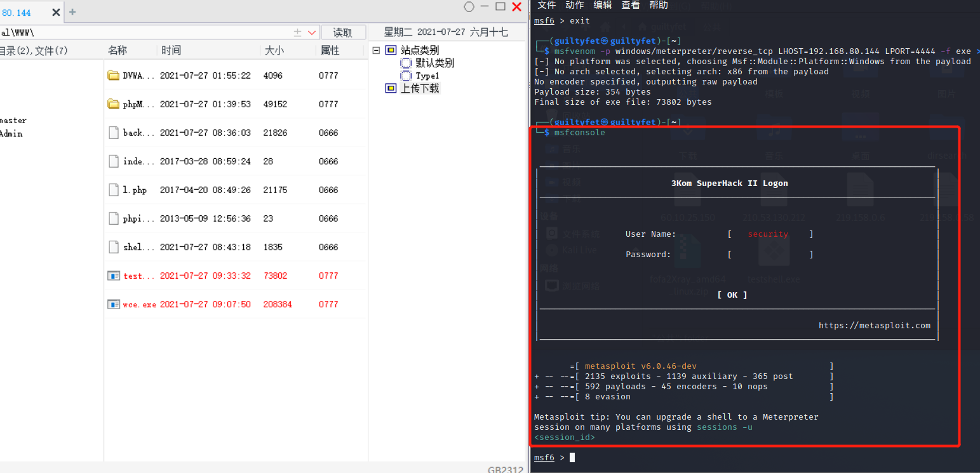This screenshot has width=980, height=473.
Task: Click the 默认类别 dashed-square icon
Action: pyautogui.click(x=406, y=63)
